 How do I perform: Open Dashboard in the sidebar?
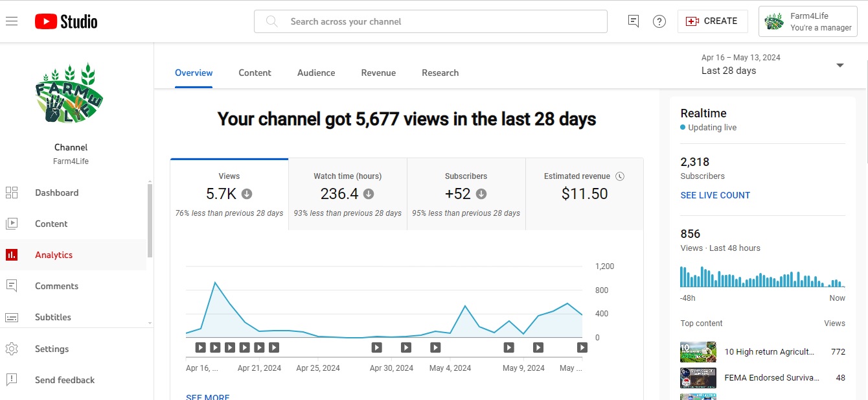73,193
